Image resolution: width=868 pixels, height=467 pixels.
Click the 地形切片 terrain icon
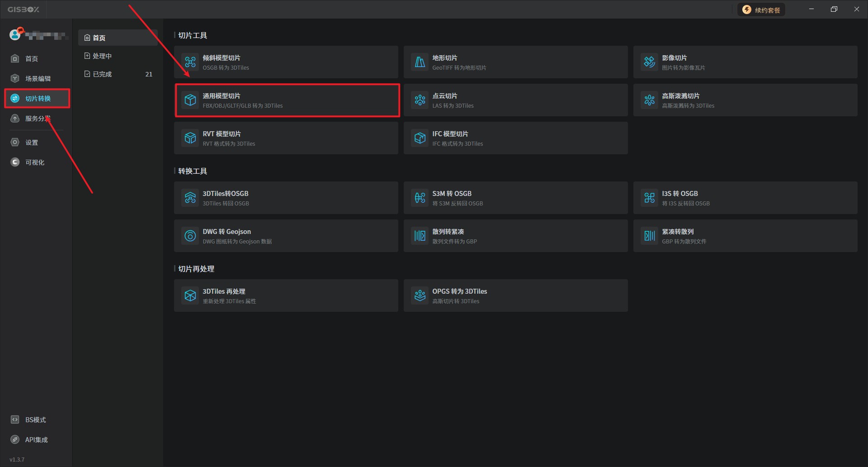tap(420, 62)
